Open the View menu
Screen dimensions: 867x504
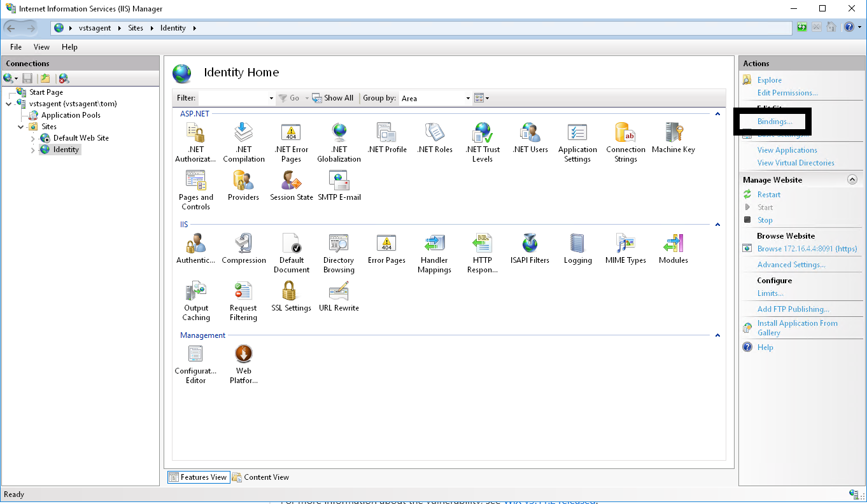click(x=41, y=47)
